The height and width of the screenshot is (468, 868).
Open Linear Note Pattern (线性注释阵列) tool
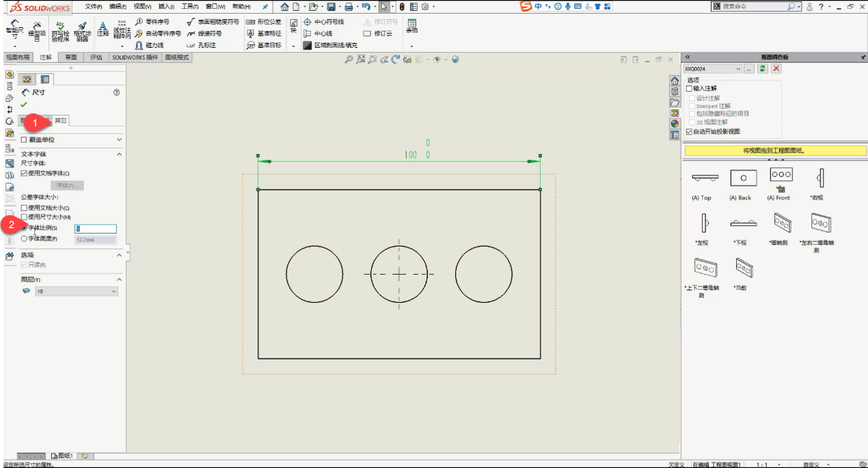(122, 31)
